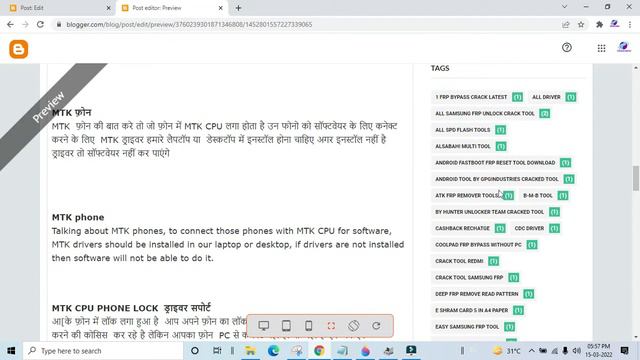
Task: Open Microsoft Edge from taskbar
Action: pos(273,351)
